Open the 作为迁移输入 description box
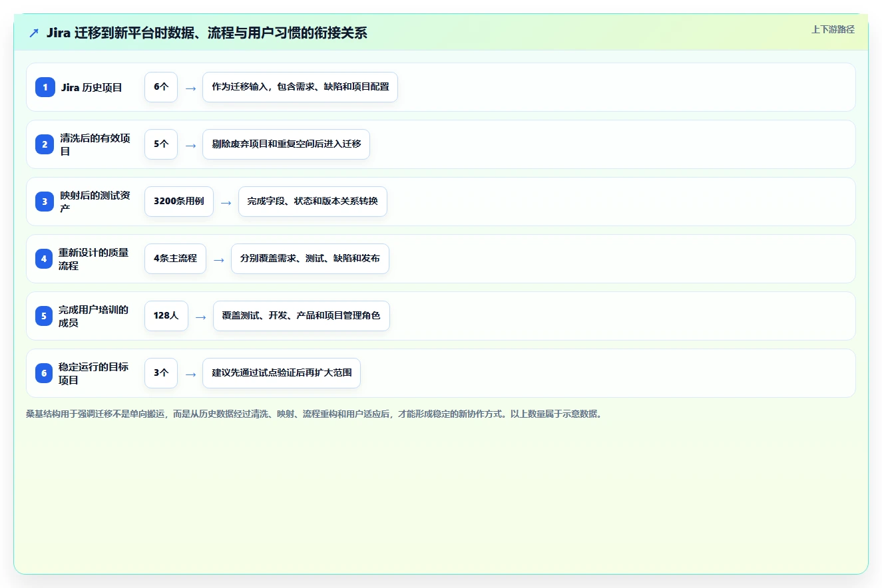The height and width of the screenshot is (588, 882). (300, 87)
